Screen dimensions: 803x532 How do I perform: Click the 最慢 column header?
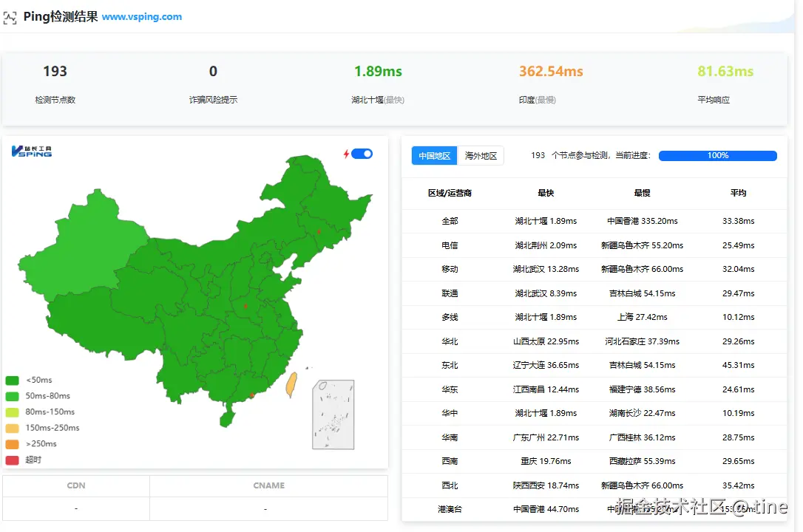tap(643, 193)
